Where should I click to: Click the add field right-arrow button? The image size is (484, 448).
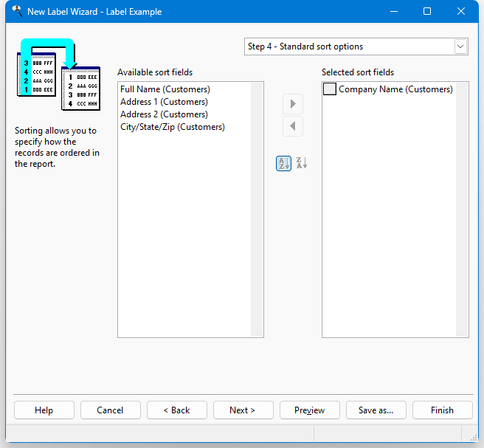293,104
